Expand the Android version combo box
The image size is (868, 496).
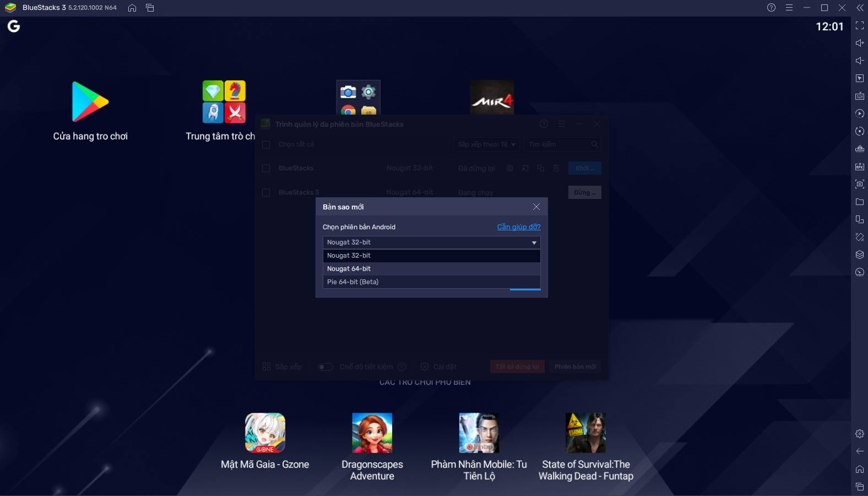tap(431, 242)
